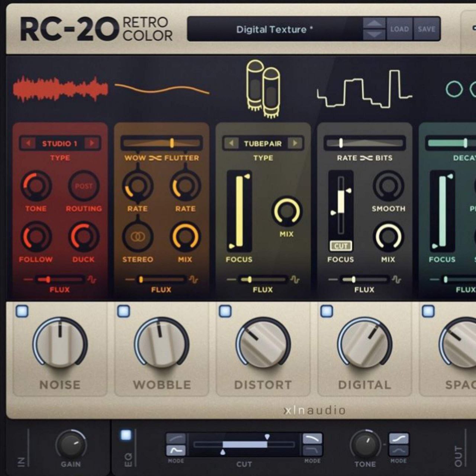Select the lower low-cut EQ mode icon
Image resolution: width=476 pixels, height=476 pixels.
point(176,450)
